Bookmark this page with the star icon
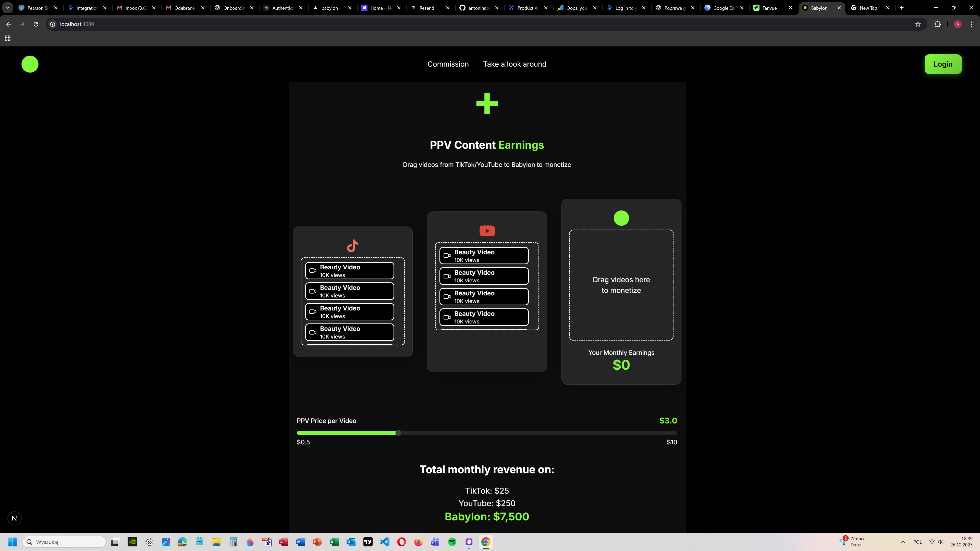 918,24
